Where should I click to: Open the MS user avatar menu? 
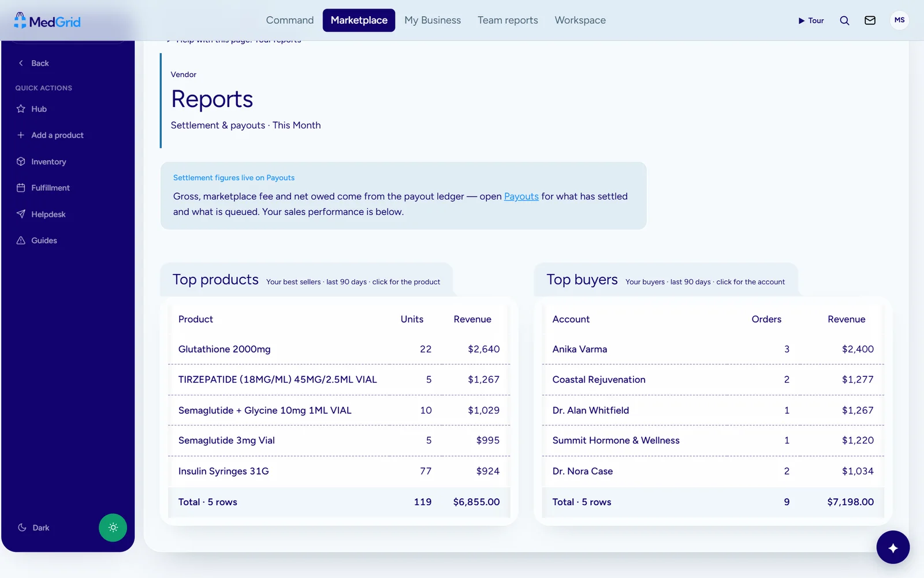coord(899,20)
